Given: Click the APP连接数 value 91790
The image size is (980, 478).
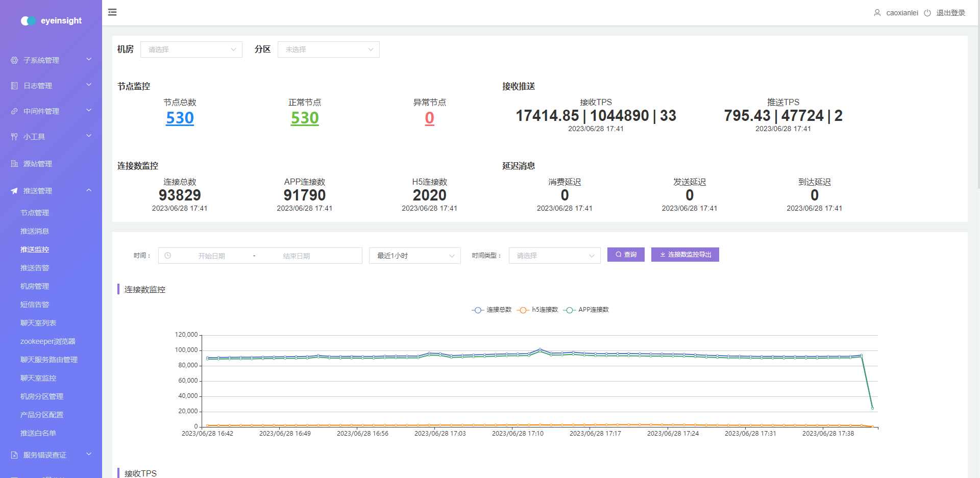Looking at the screenshot, I should click(305, 195).
